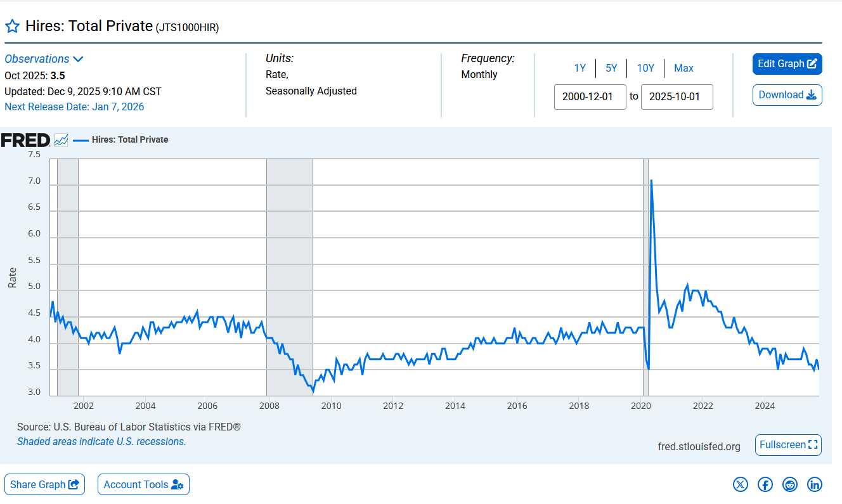Click the FRED logo above the chart
842x504 pixels.
point(25,140)
